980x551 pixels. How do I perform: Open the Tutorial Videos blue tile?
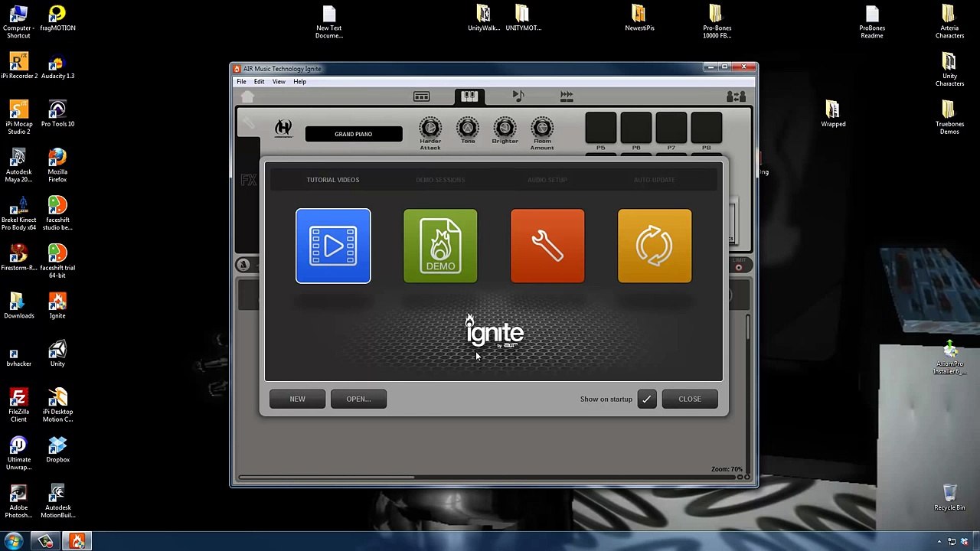tap(333, 246)
